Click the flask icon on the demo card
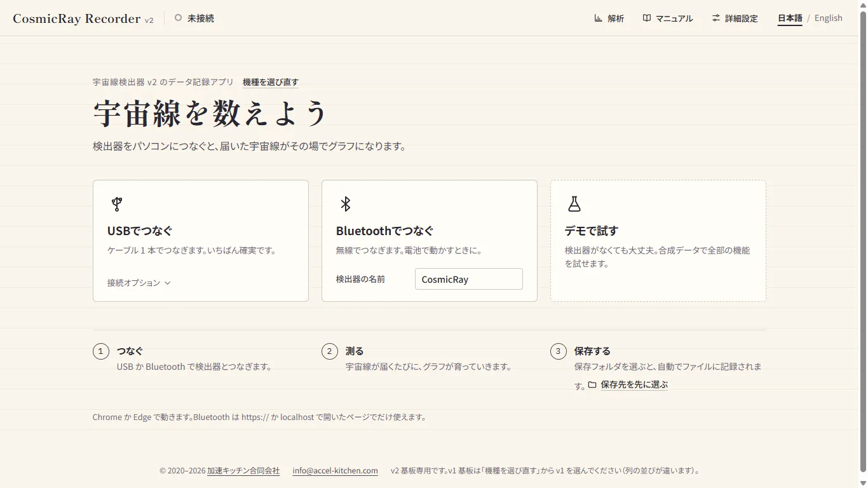Image resolution: width=868 pixels, height=488 pixels. (x=574, y=204)
